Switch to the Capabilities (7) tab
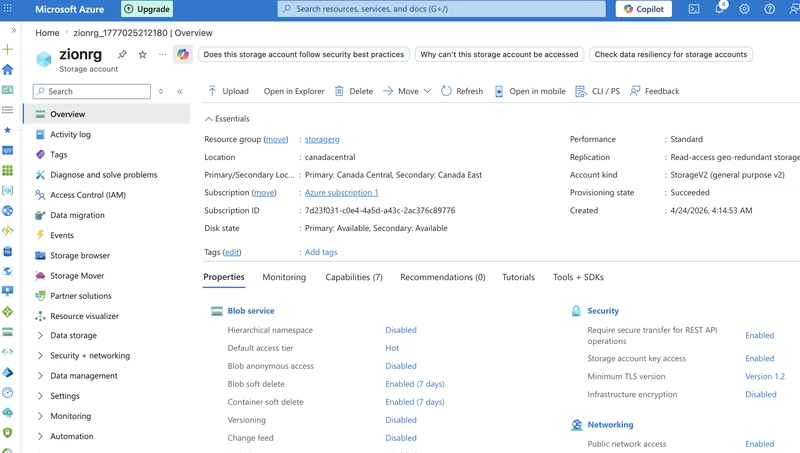 click(x=354, y=277)
